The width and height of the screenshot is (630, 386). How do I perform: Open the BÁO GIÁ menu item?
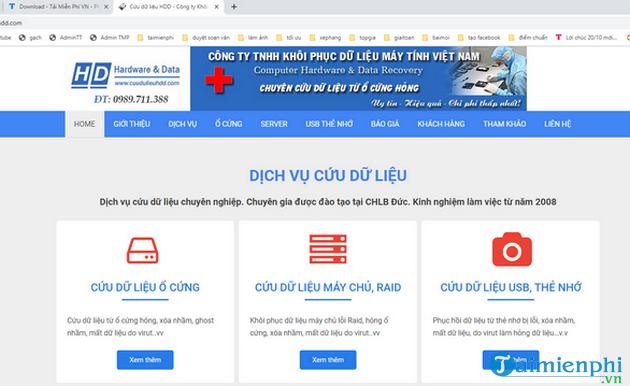pyautogui.click(x=385, y=124)
